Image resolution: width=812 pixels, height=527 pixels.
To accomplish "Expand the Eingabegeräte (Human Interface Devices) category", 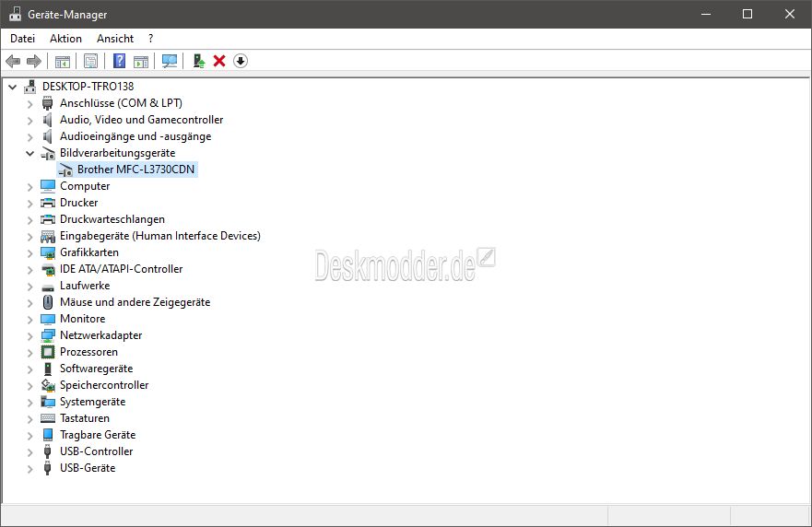I will tap(30, 236).
